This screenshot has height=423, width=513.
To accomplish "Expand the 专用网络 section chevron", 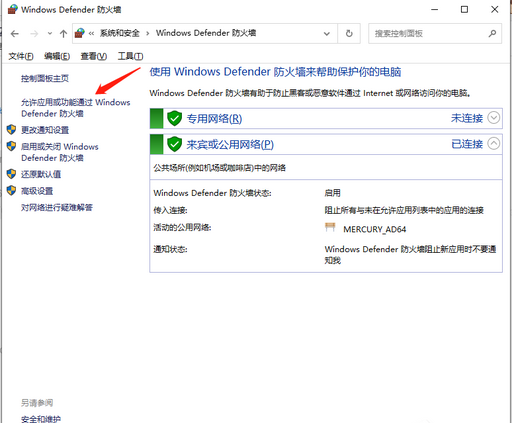I will [x=494, y=118].
